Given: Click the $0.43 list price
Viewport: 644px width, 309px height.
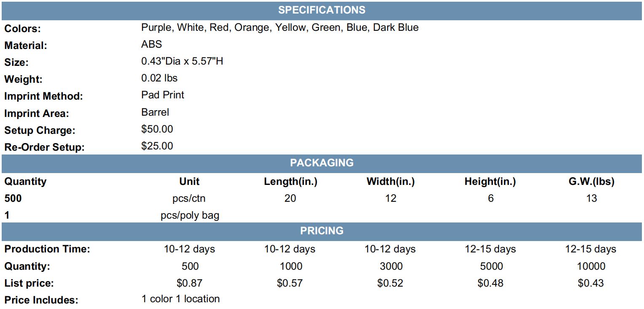Looking at the screenshot, I should pos(591,283).
